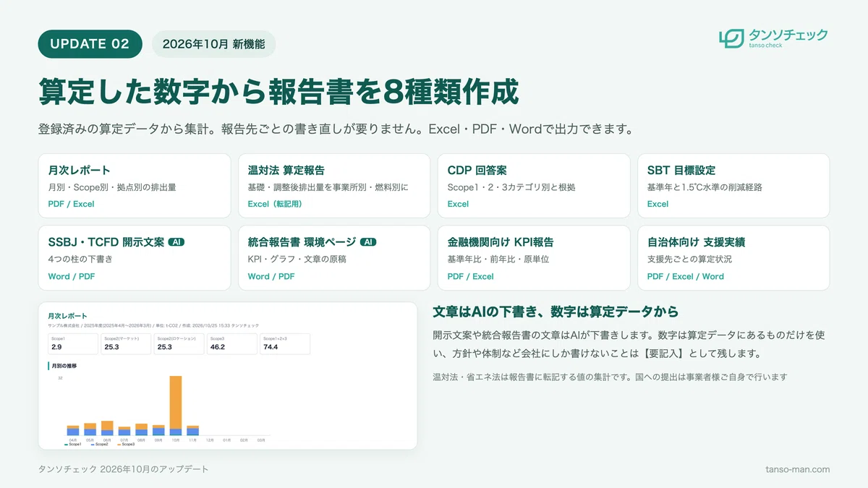Select the Scope1+2+3 total tile showing 74.4
This screenshot has height=488, width=868.
click(285, 343)
